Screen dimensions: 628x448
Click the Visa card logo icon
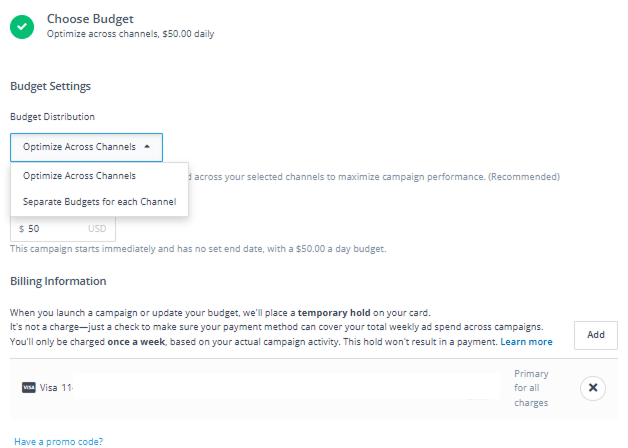coord(28,387)
